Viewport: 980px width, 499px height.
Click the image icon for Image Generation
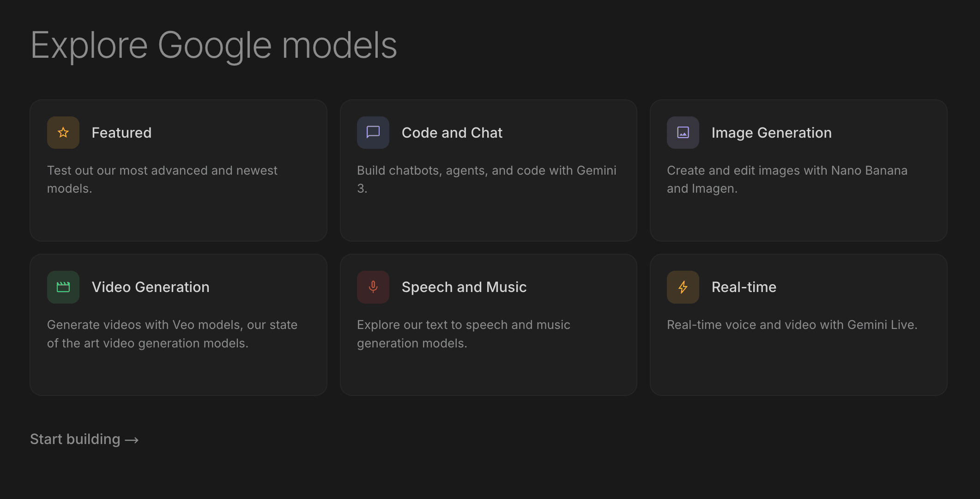pyautogui.click(x=683, y=133)
